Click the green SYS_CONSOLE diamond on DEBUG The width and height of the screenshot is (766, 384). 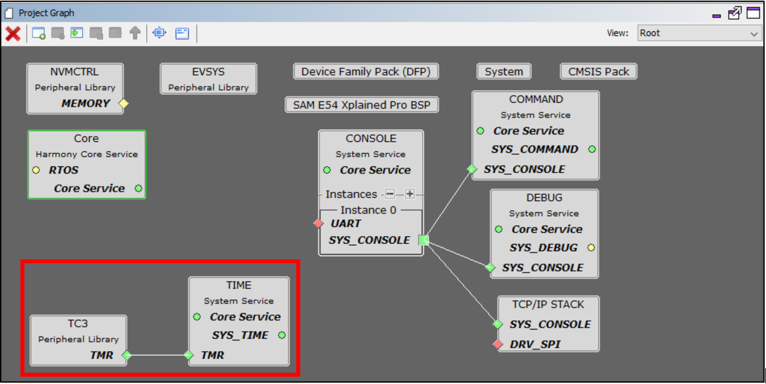click(490, 267)
